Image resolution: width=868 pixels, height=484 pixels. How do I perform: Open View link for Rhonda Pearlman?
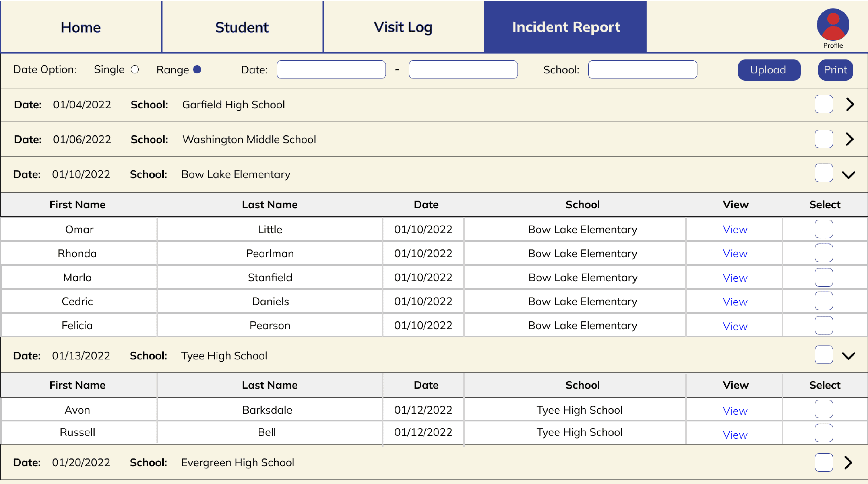[x=735, y=254]
